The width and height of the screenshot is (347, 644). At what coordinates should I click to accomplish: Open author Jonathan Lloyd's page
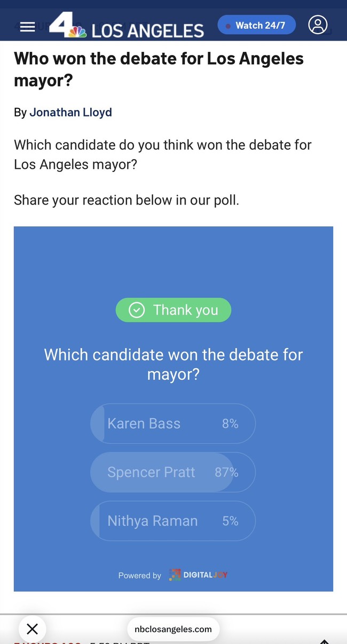[70, 112]
